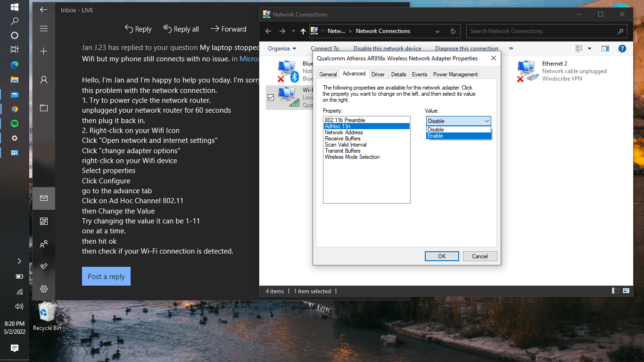Uncheck the Wi-Fi adapter checkbox

tap(271, 98)
